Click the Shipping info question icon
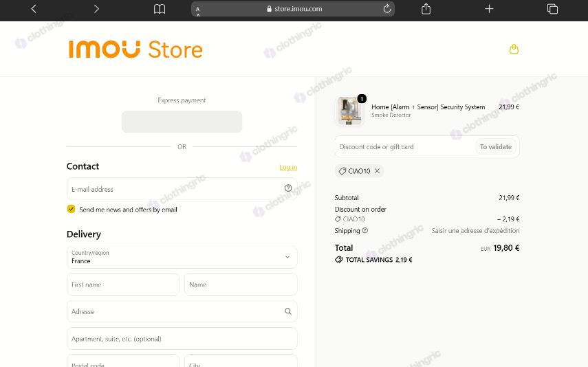Viewport: 588px width, 367px height. [x=365, y=230]
